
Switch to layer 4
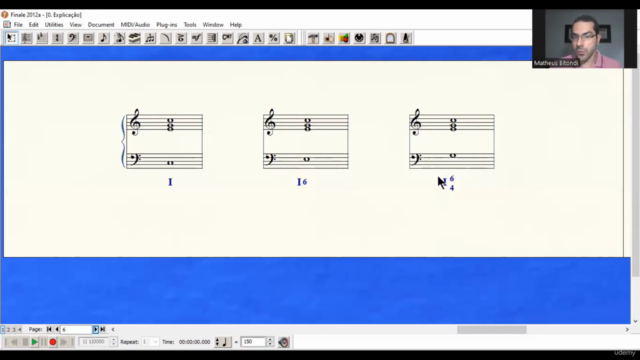(20, 329)
